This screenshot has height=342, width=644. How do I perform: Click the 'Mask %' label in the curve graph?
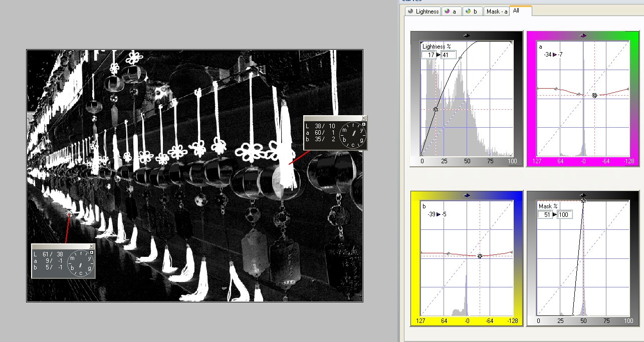[548, 206]
